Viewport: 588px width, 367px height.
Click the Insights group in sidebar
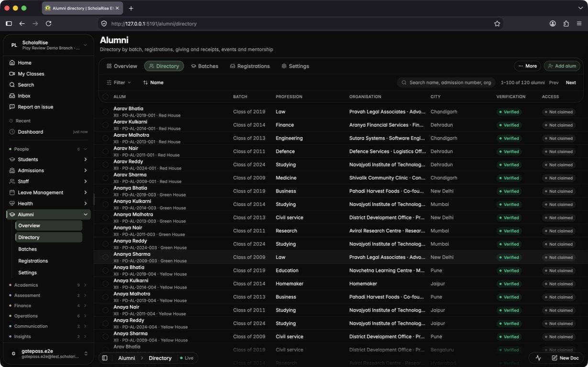pos(48,336)
